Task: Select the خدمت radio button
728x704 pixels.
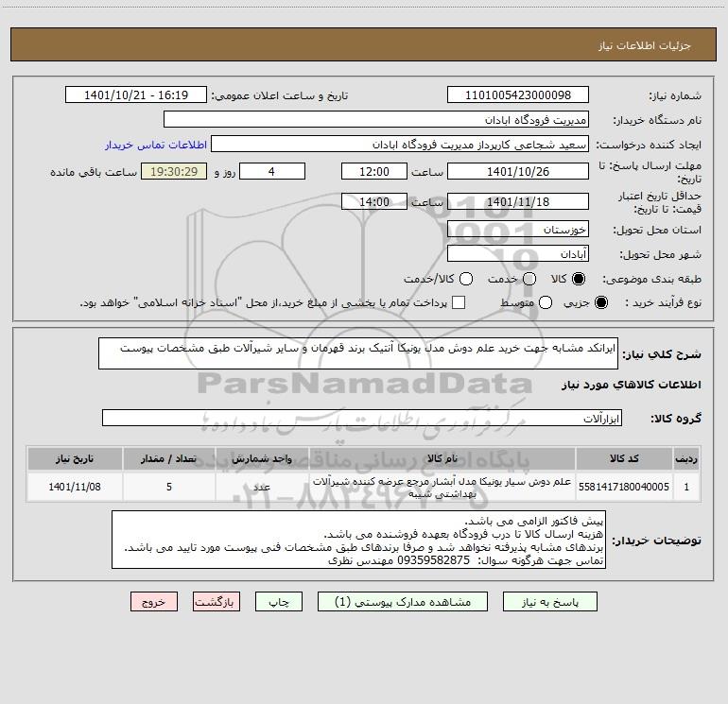Action: (x=529, y=279)
